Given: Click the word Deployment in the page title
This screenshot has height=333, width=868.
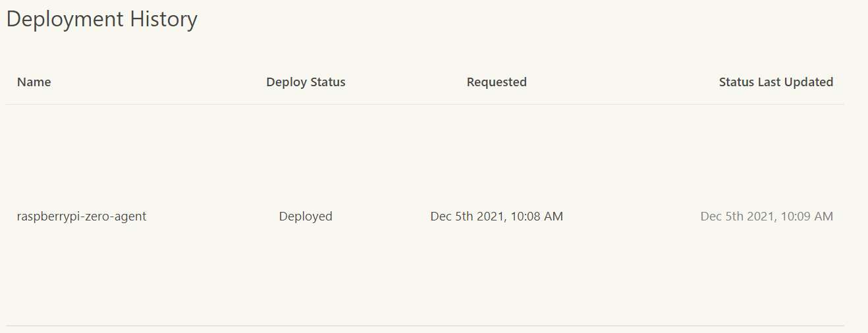Looking at the screenshot, I should click(x=65, y=20).
